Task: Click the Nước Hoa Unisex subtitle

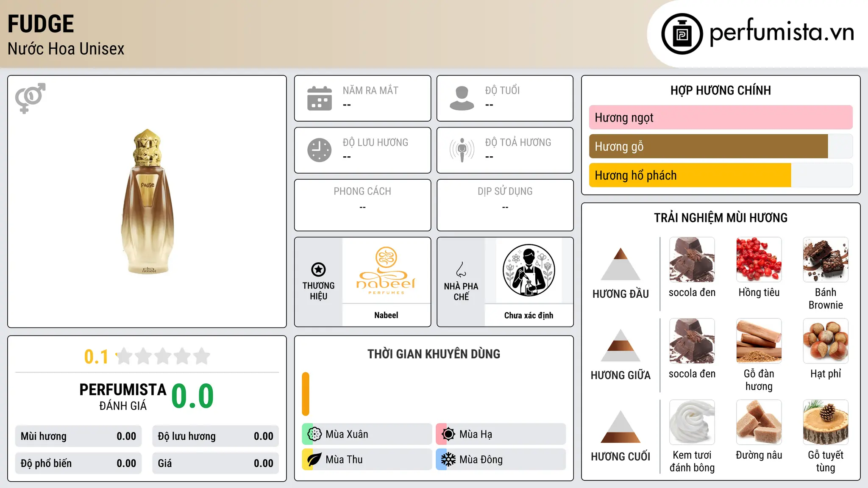Action: (x=66, y=49)
